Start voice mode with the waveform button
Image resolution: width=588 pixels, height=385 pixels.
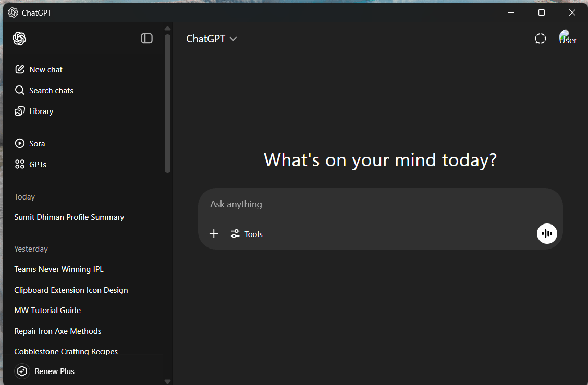pyautogui.click(x=547, y=233)
